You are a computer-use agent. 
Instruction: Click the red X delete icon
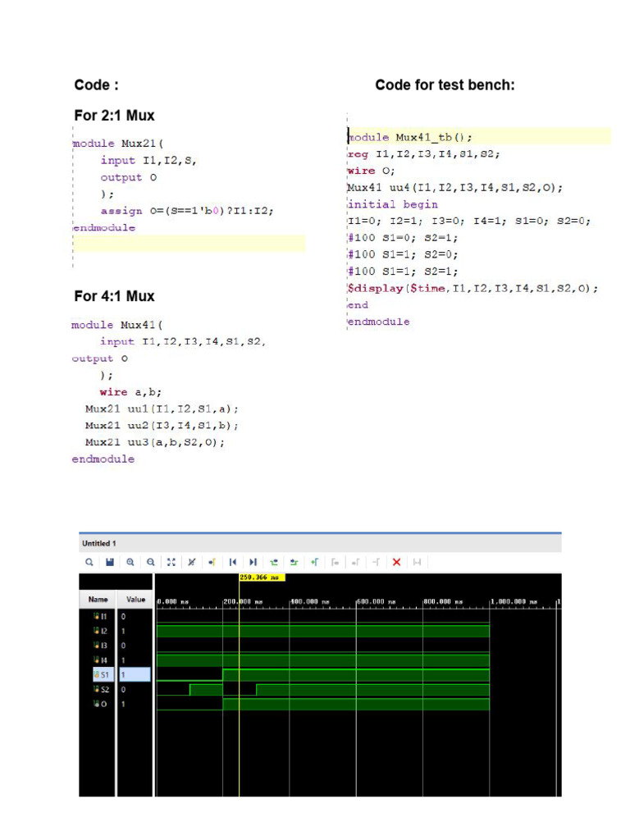396,562
